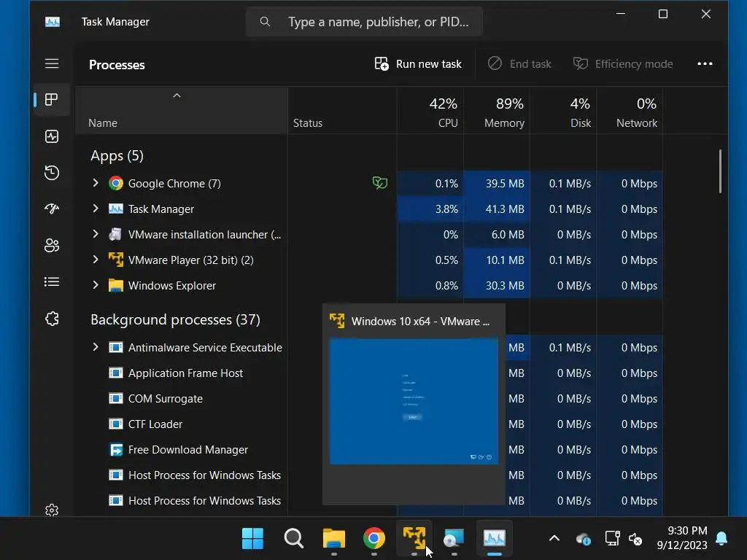The width and height of the screenshot is (747, 560).
Task: Sort by the Memory column header
Action: point(496,112)
